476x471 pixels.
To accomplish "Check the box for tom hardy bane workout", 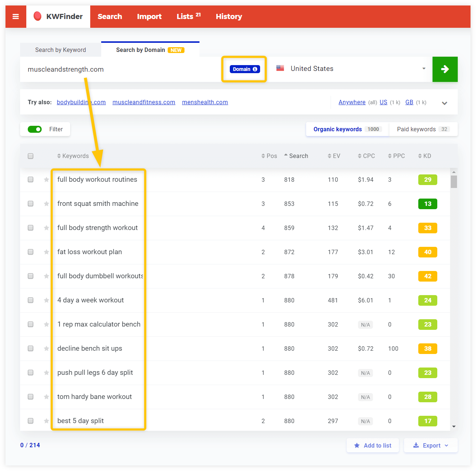I will [31, 397].
